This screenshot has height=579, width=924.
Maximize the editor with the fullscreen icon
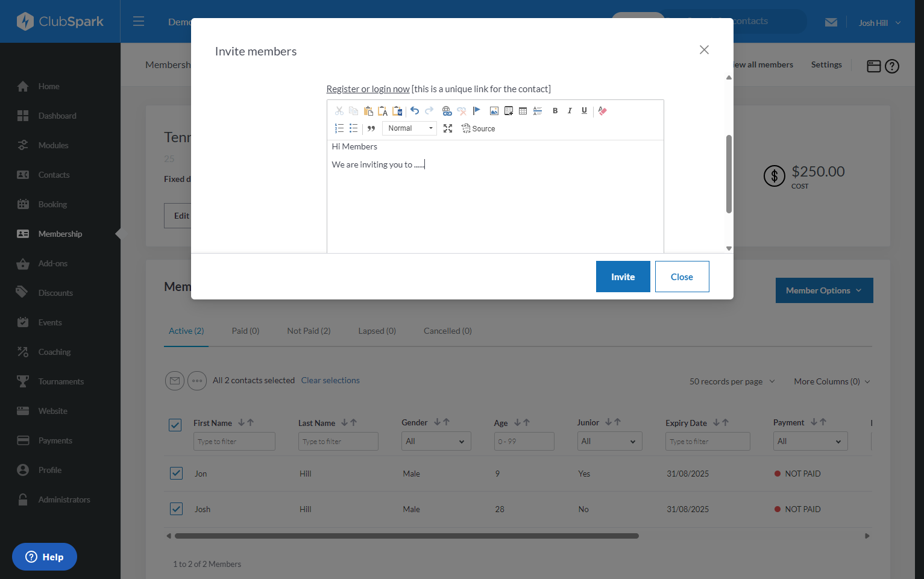[x=448, y=128]
